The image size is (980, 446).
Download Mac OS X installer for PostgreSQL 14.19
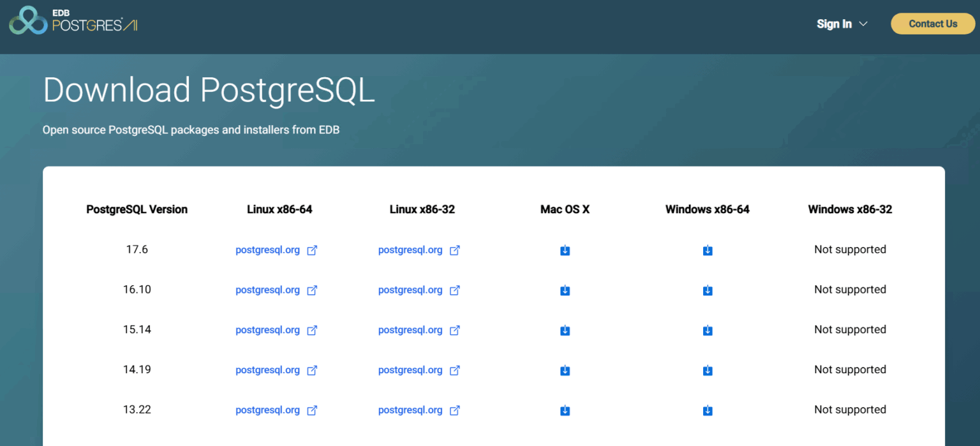565,370
